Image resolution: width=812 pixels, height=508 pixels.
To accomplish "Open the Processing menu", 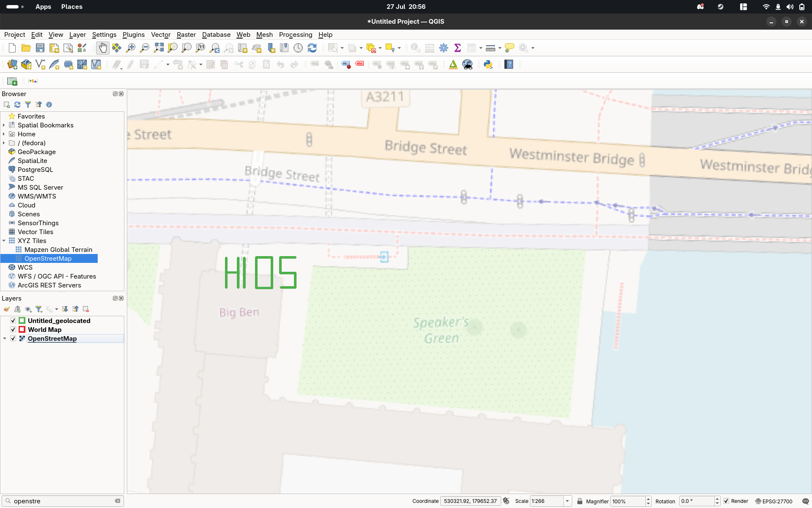I will [296, 35].
